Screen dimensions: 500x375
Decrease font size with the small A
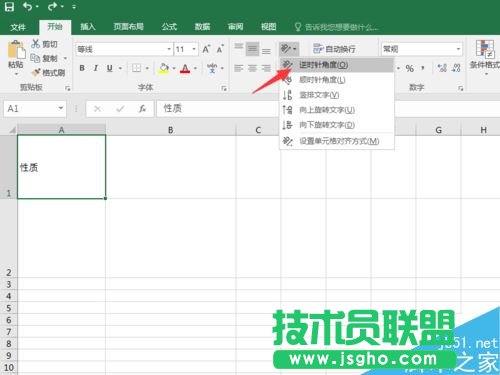[220, 49]
